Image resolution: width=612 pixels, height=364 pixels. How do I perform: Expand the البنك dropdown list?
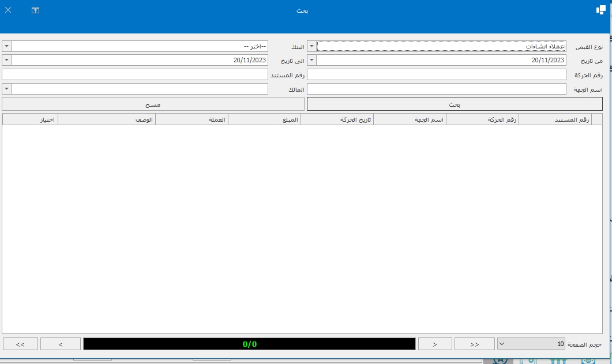pos(6,46)
